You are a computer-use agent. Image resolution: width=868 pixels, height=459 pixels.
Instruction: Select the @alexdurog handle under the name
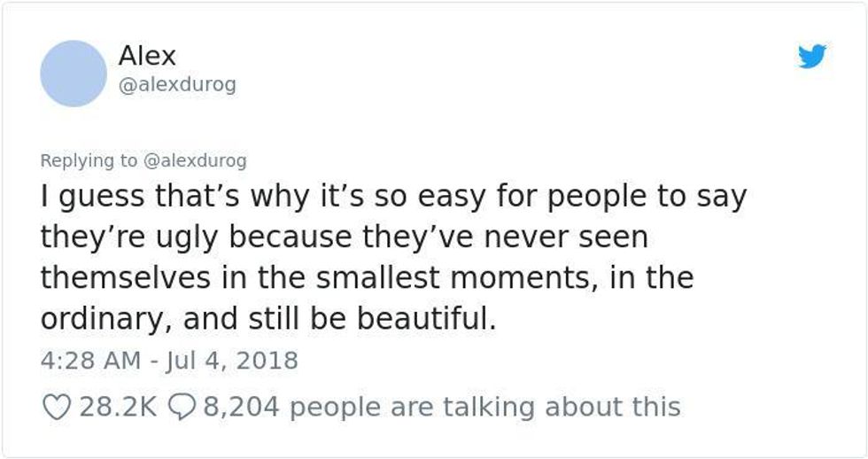tap(177, 84)
